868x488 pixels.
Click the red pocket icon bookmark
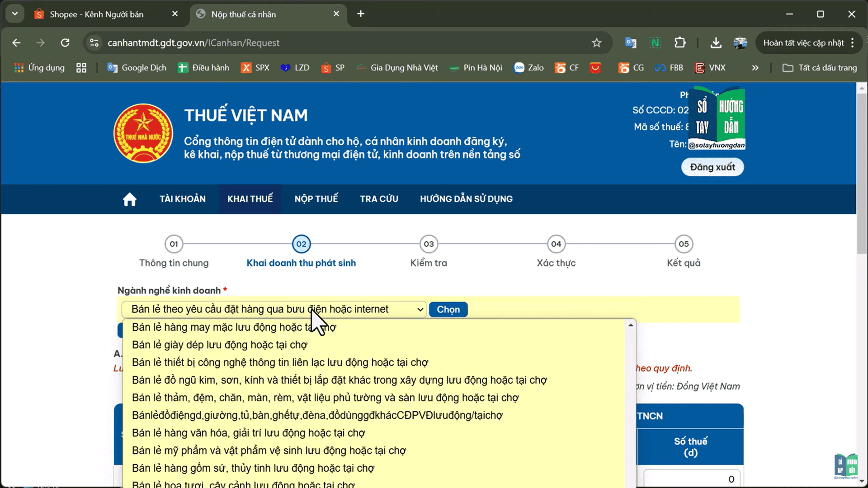tap(595, 68)
